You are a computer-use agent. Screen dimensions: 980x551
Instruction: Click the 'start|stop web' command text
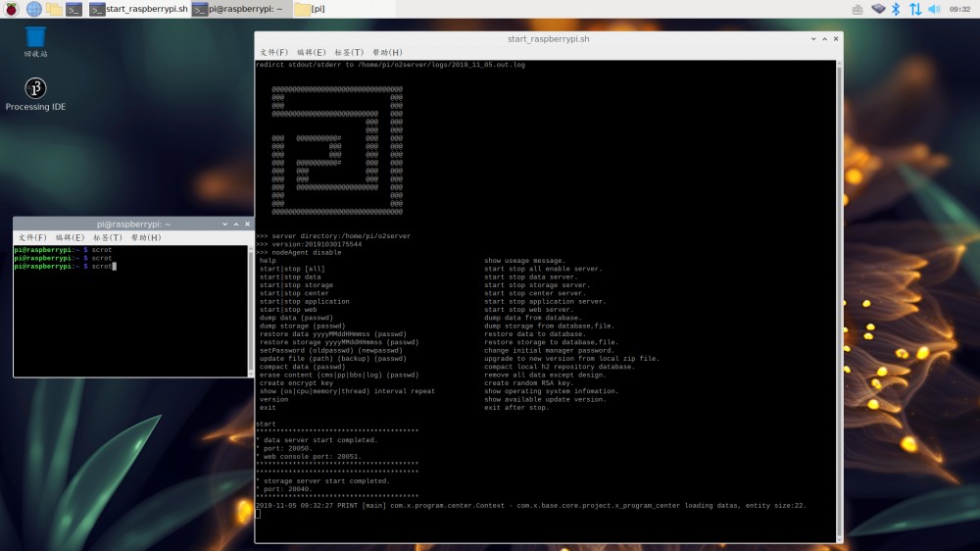coord(288,310)
